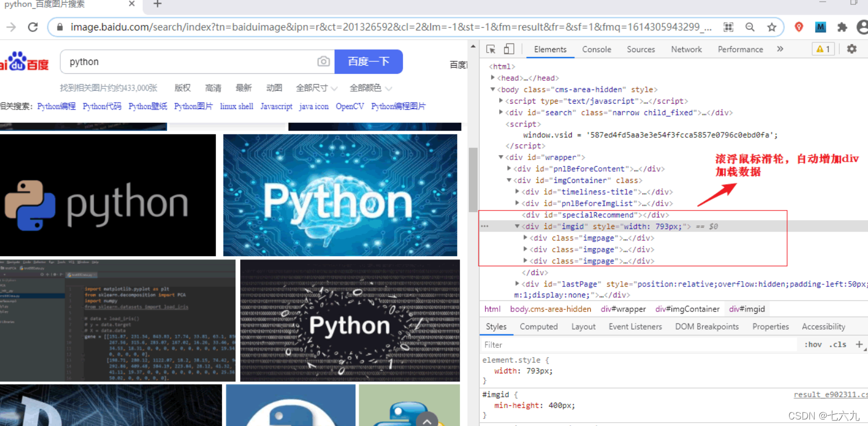Screen dimensions: 868x426
Task: Expand the pnlBeforeContent div node
Action: click(509, 168)
